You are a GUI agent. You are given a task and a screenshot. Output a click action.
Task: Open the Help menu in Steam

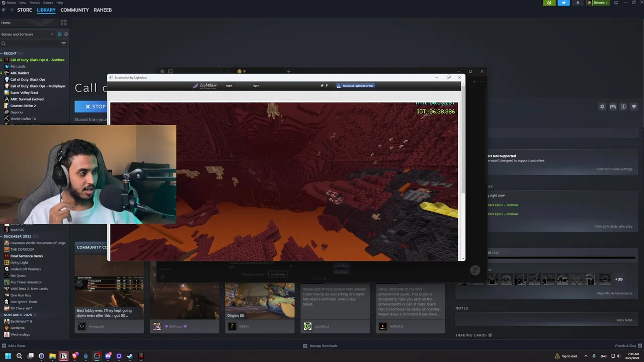(x=59, y=3)
